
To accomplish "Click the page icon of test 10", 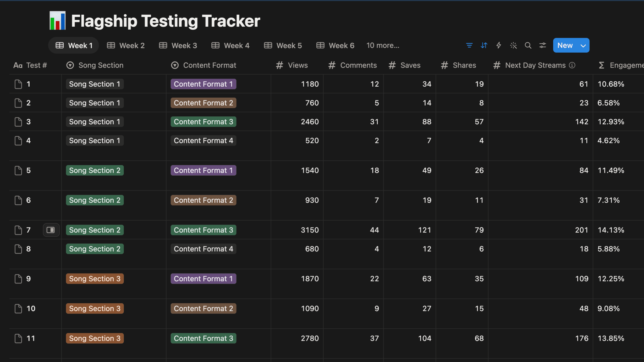I will click(x=18, y=309).
